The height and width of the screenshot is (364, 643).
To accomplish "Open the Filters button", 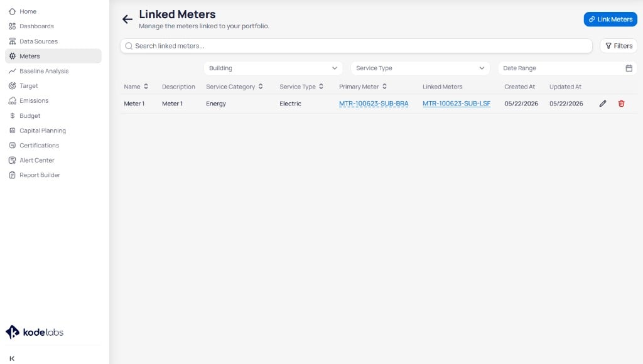I will (x=619, y=46).
